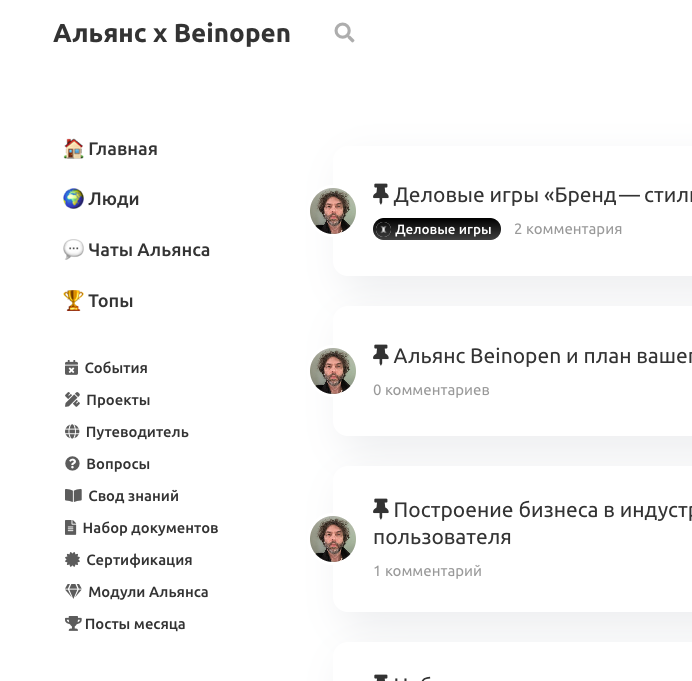692x681 pixels.
Task: Open Чаты Альянса
Action: coord(149,250)
